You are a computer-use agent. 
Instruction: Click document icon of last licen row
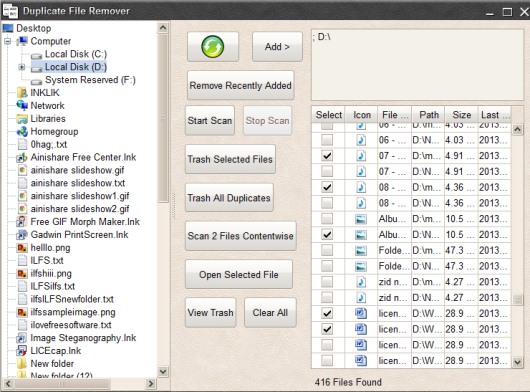(361, 361)
